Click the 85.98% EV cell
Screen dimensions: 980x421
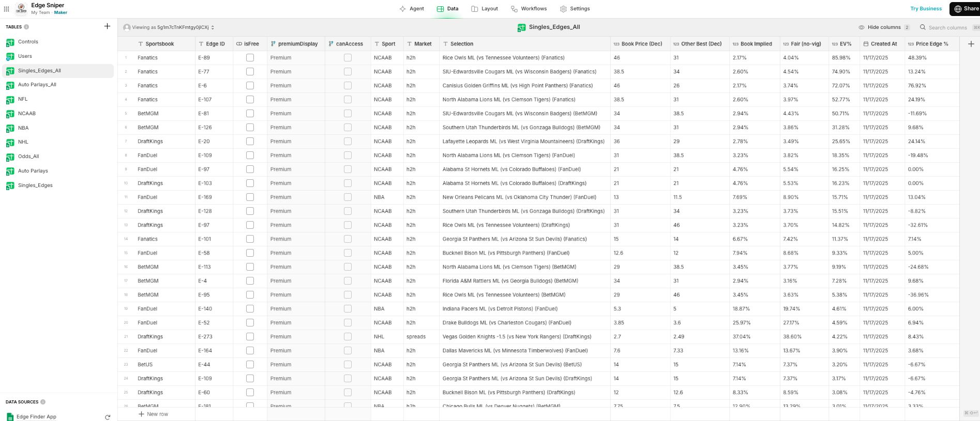click(x=845, y=58)
